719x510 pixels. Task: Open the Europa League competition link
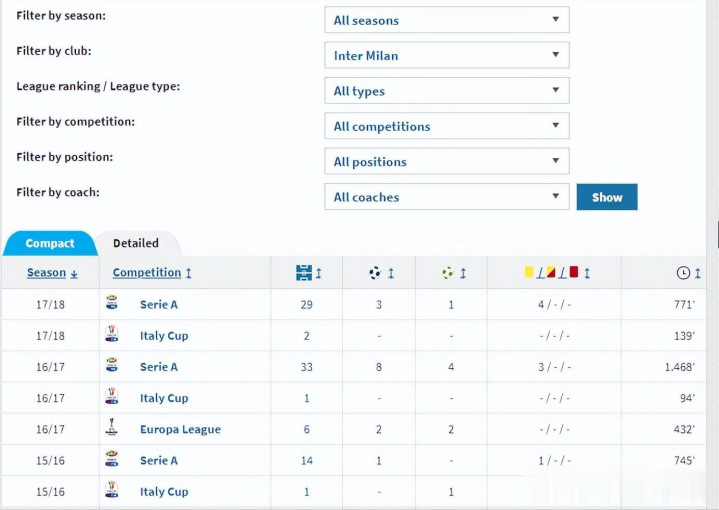180,429
